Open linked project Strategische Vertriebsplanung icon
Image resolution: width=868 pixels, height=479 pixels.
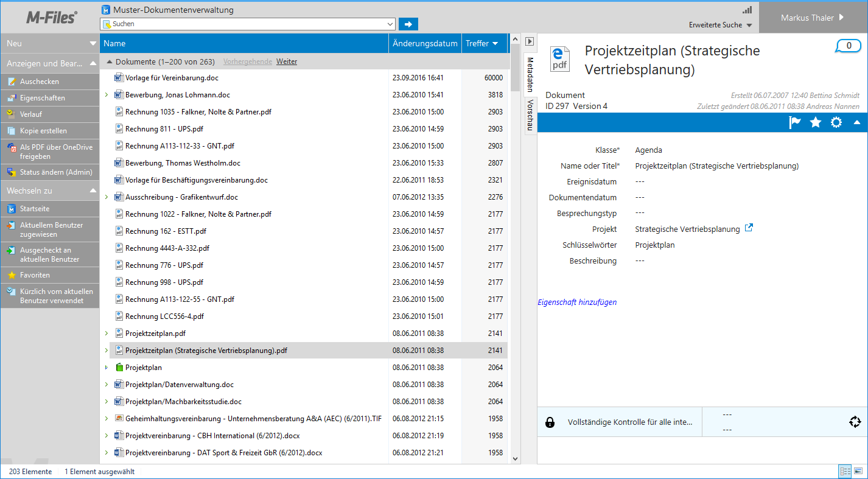749,228
